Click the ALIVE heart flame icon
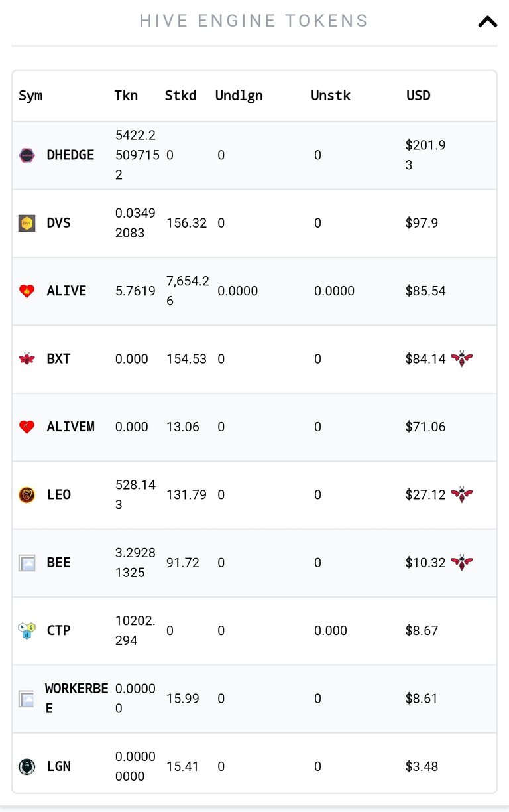Image resolution: width=509 pixels, height=812 pixels. 27,291
